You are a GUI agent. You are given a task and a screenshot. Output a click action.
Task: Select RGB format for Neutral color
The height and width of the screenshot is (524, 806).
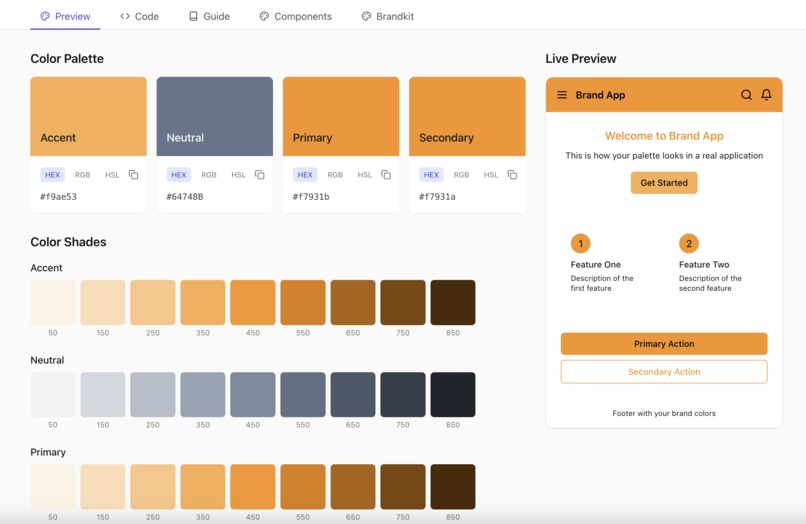coord(209,175)
